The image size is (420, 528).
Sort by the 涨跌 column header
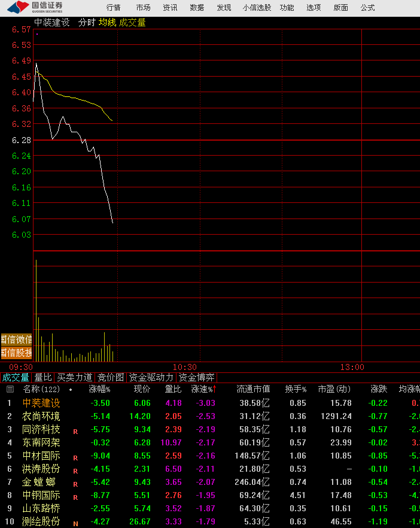point(379,389)
